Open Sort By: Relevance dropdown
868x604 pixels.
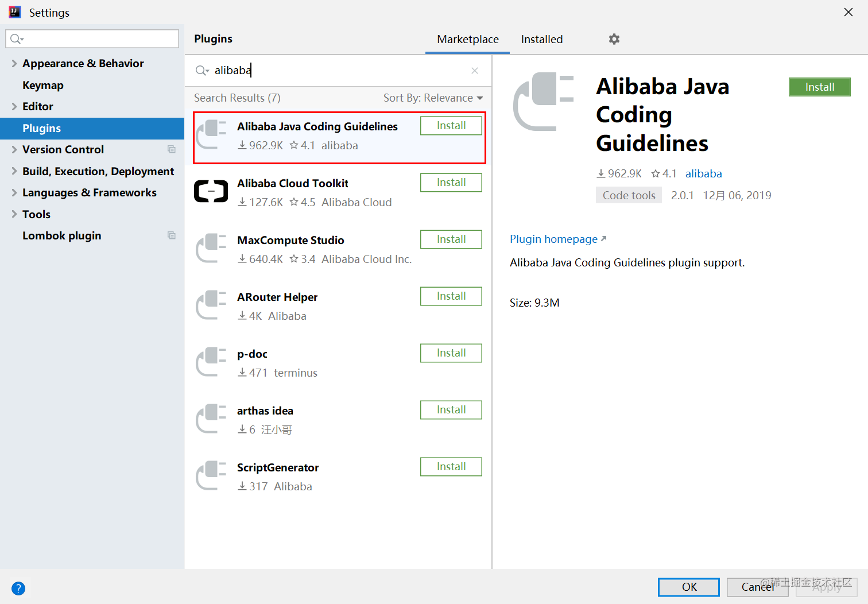pos(433,98)
